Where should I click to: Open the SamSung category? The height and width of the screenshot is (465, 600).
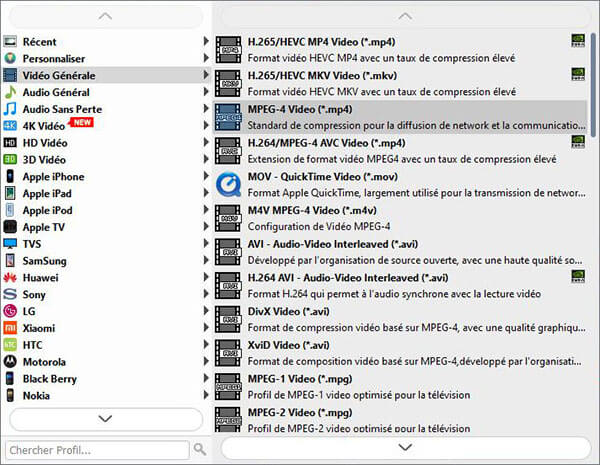(106, 261)
